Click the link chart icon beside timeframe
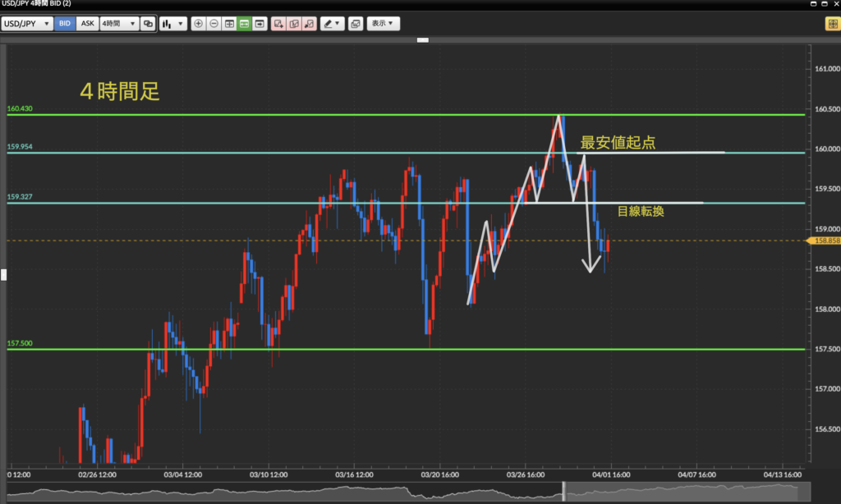This screenshot has height=504, width=841. (x=148, y=24)
